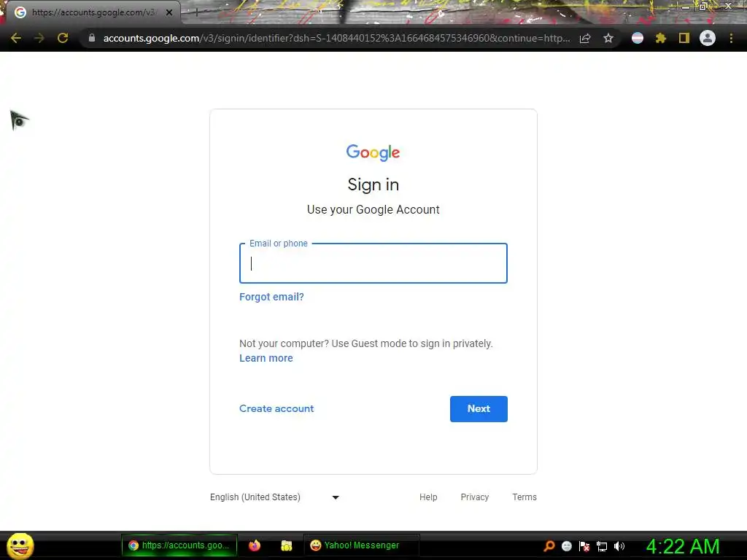Viewport: 747px width, 560px height.
Task: Click the blue Next button
Action: 479,408
